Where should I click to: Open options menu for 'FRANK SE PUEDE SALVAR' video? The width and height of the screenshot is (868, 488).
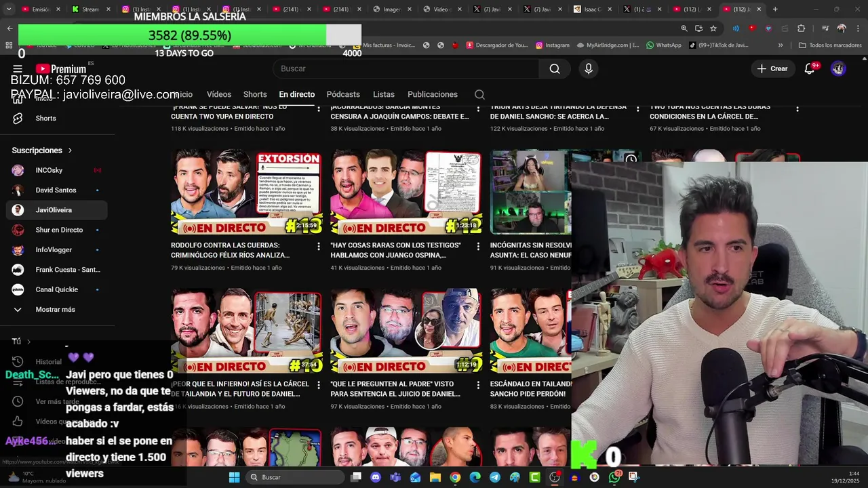319,108
